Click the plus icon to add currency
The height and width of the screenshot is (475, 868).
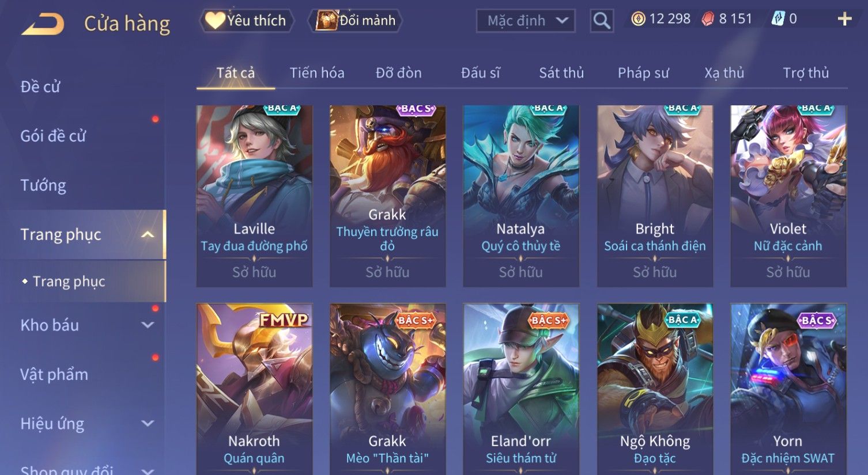point(844,20)
